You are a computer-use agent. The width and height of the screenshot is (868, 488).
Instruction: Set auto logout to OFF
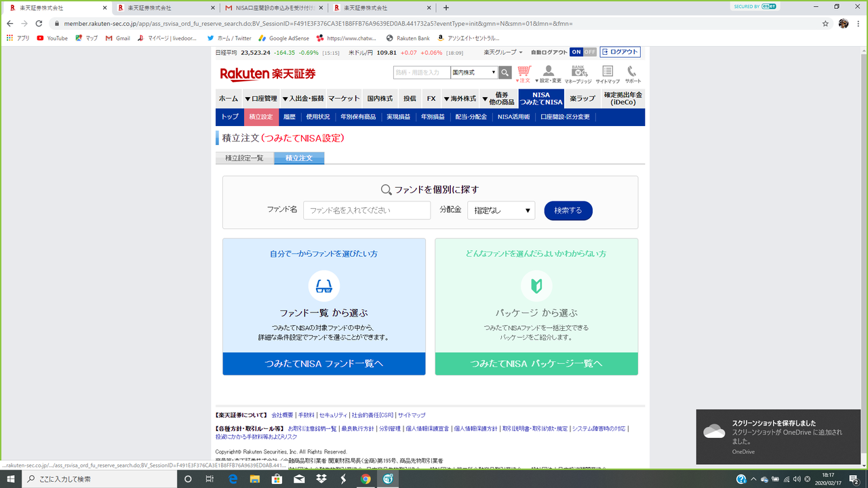tap(590, 52)
